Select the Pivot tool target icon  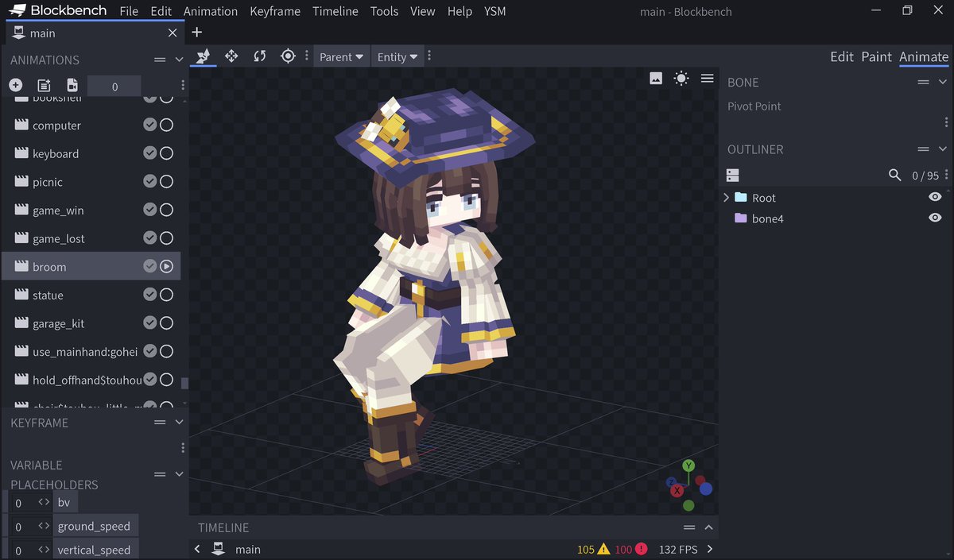(x=288, y=56)
